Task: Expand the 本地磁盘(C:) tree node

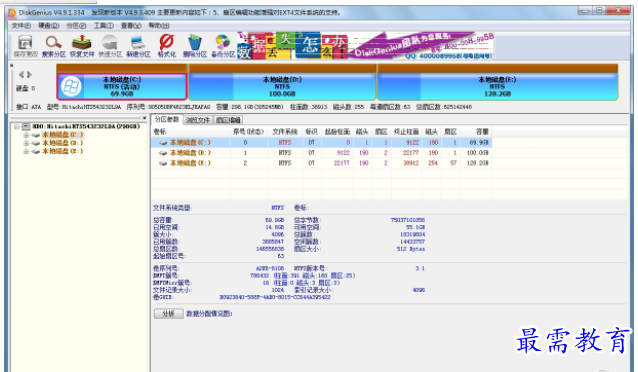Action: pyautogui.click(x=26, y=135)
